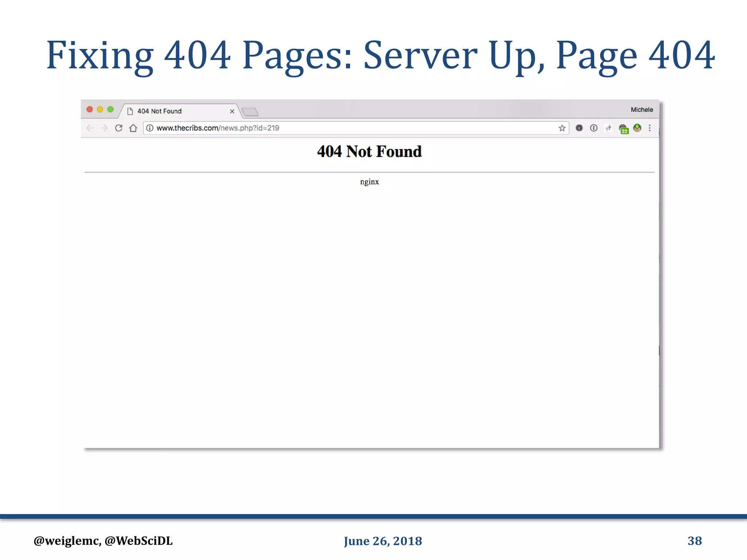Go to the browser home page

[x=133, y=128]
